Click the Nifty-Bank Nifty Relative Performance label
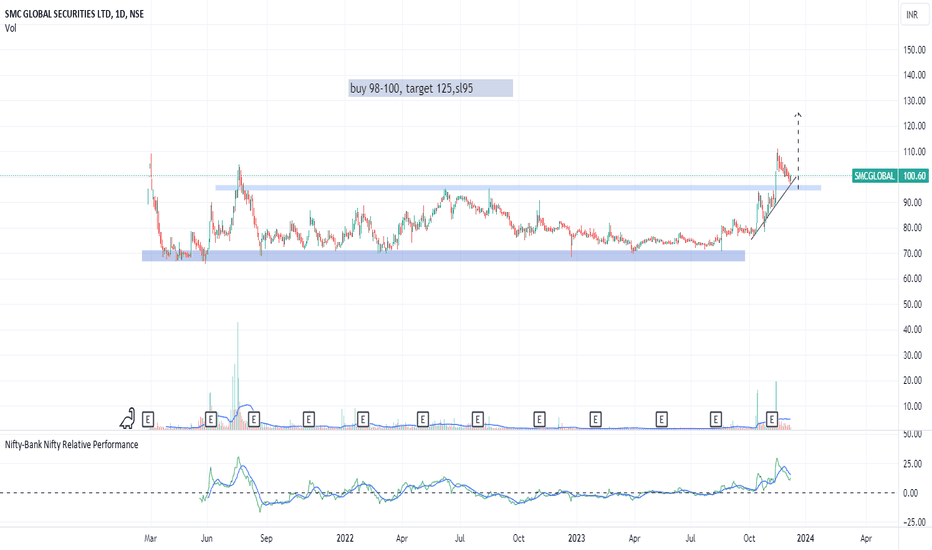The image size is (932, 550). (71, 445)
